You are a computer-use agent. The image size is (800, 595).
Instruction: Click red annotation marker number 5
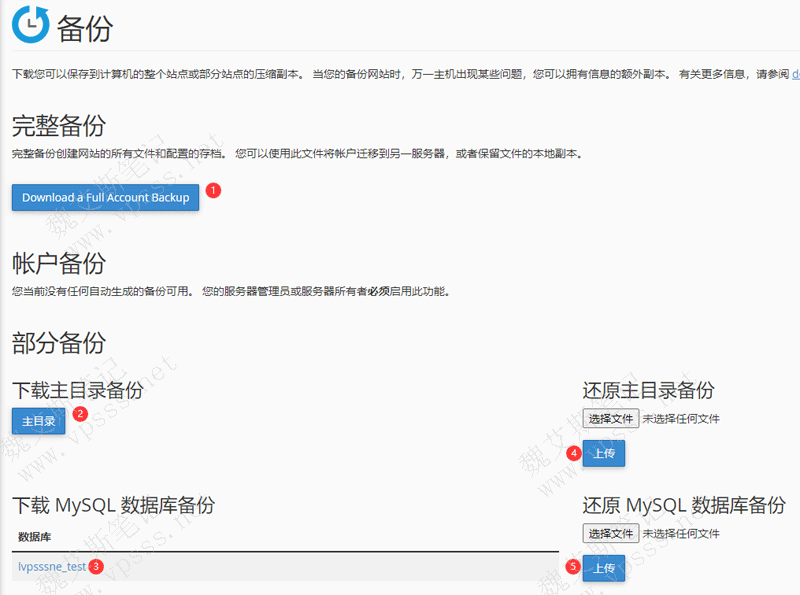click(x=573, y=567)
